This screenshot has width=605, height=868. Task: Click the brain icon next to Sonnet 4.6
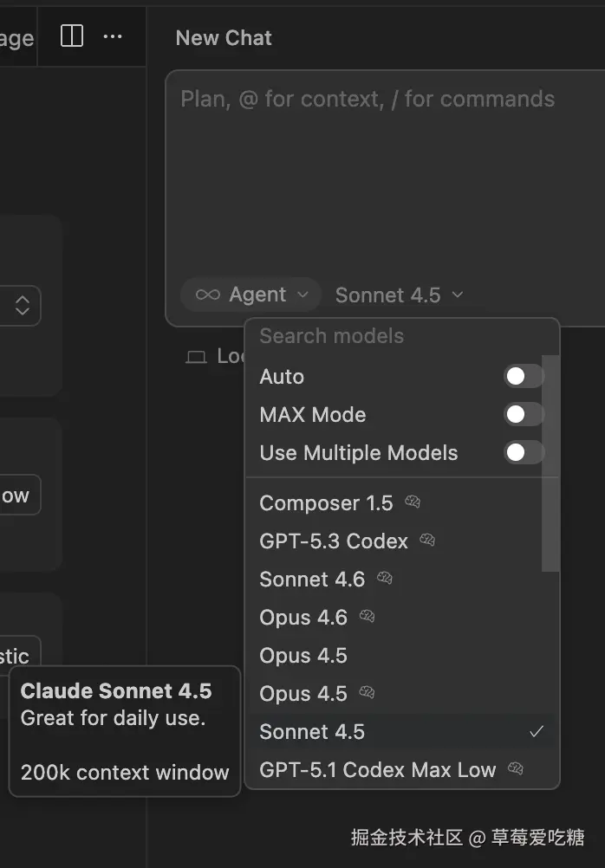385,579
